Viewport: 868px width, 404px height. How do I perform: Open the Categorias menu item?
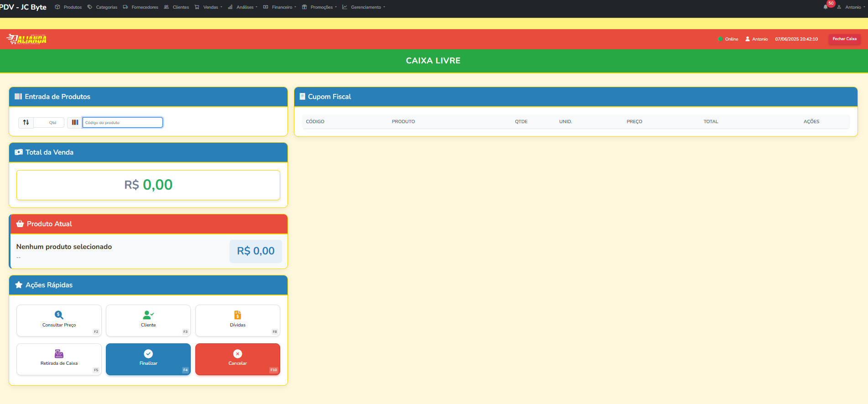(103, 7)
